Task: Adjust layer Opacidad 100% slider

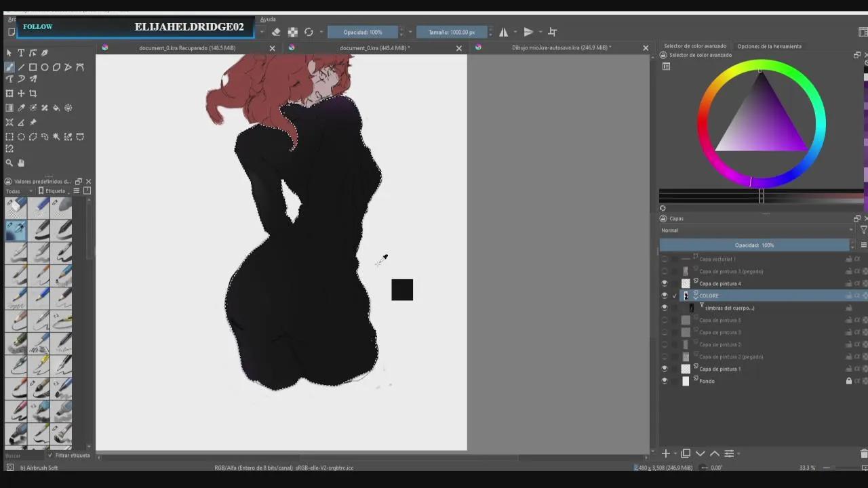Action: [x=754, y=245]
